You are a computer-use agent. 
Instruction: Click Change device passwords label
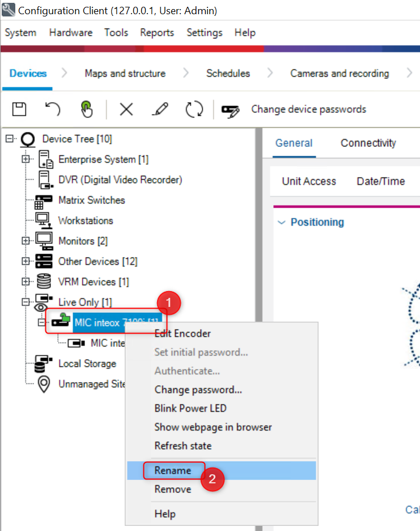tap(308, 109)
